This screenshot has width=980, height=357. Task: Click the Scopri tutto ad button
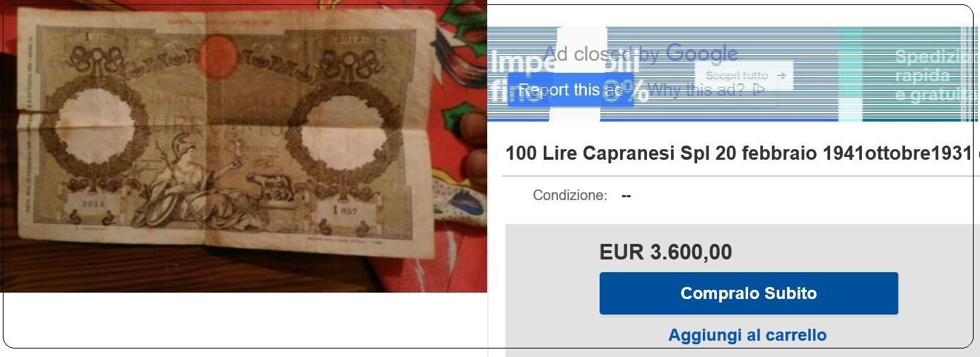(744, 76)
